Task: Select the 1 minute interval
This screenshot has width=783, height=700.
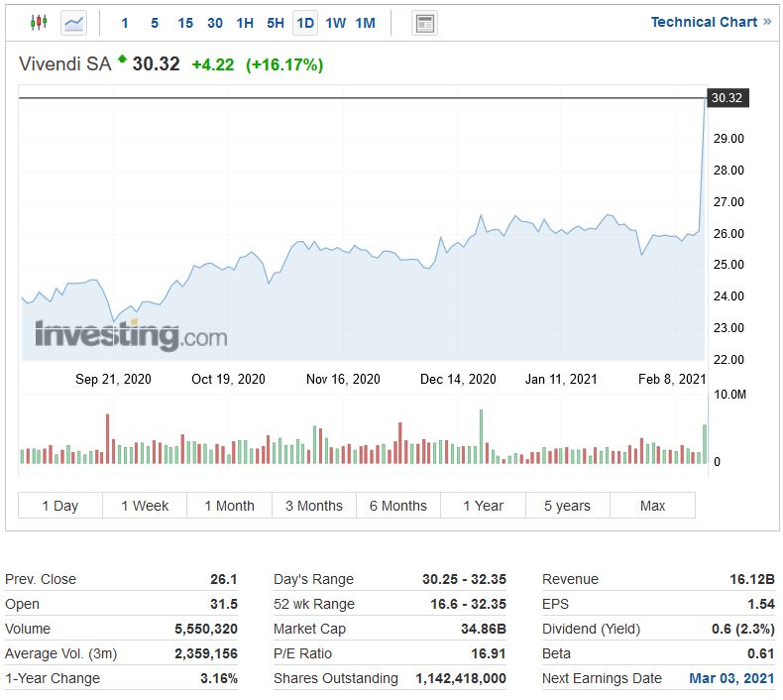Action: tap(125, 23)
